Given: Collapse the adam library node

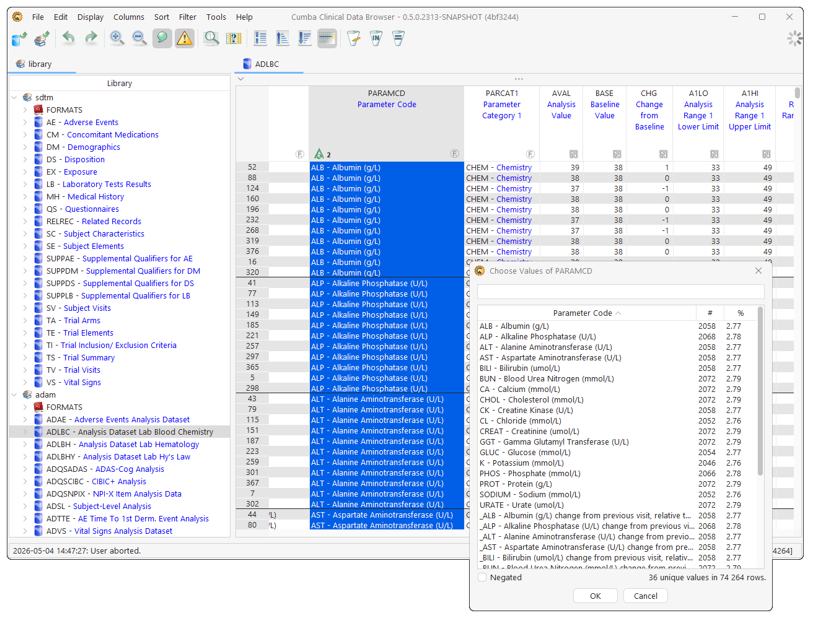Looking at the screenshot, I should tap(14, 394).
